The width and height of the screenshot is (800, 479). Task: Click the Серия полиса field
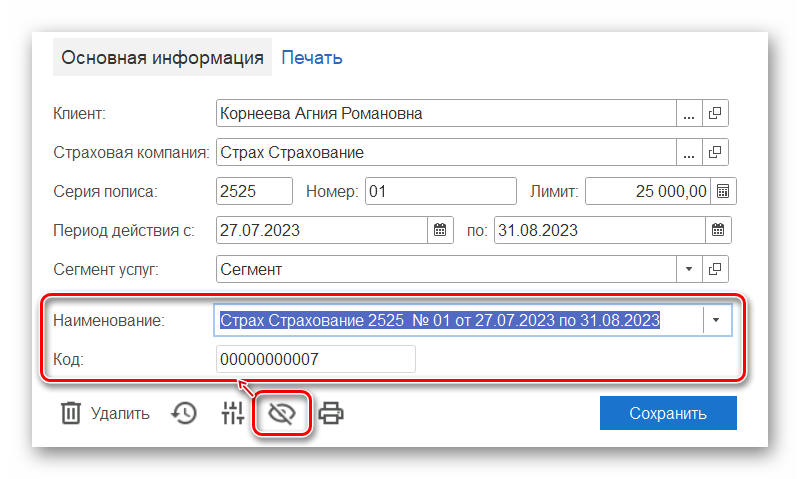[254, 191]
